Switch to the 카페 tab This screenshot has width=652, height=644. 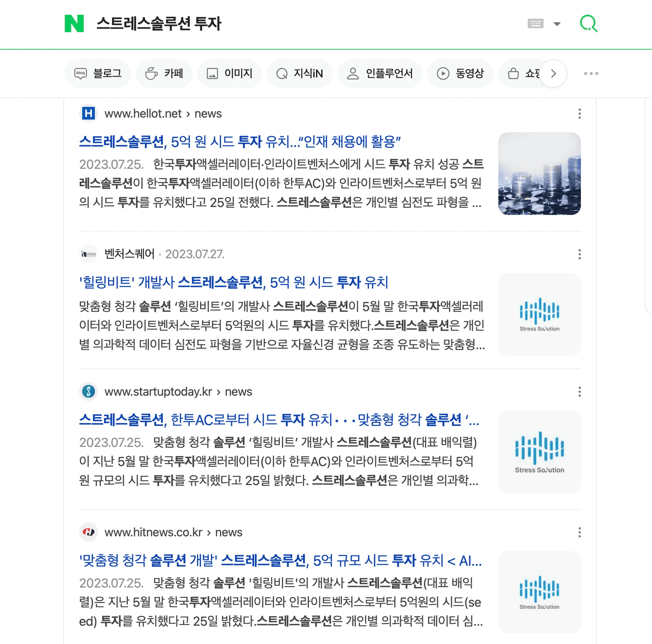pos(164,73)
